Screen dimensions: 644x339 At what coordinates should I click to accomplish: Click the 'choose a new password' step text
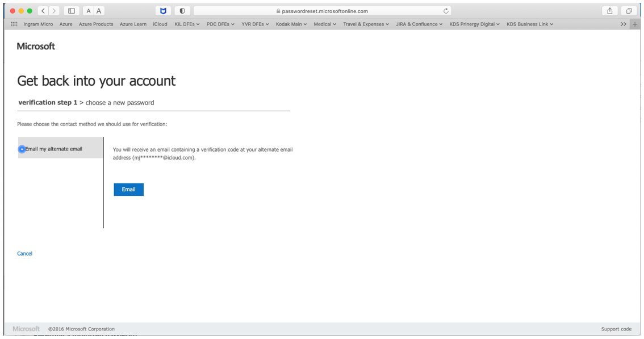120,103
